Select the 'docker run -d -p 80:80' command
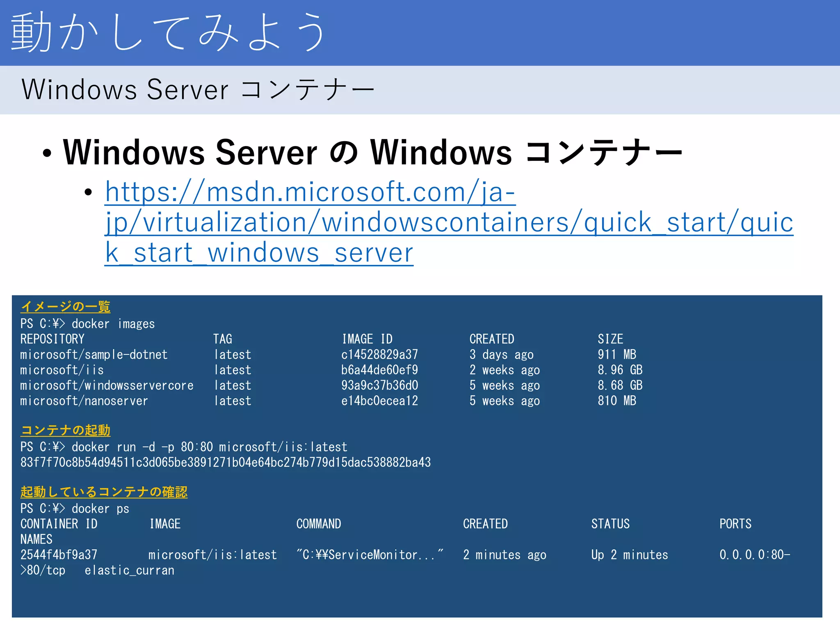This screenshot has height=630, width=840. (x=184, y=447)
